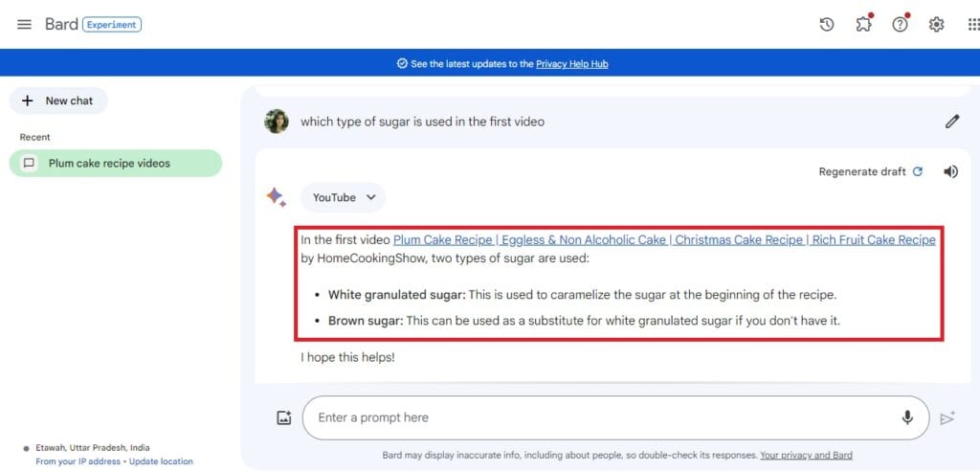Image resolution: width=980 pixels, height=472 pixels.
Task: Open Bard activity history icon
Action: [x=826, y=24]
